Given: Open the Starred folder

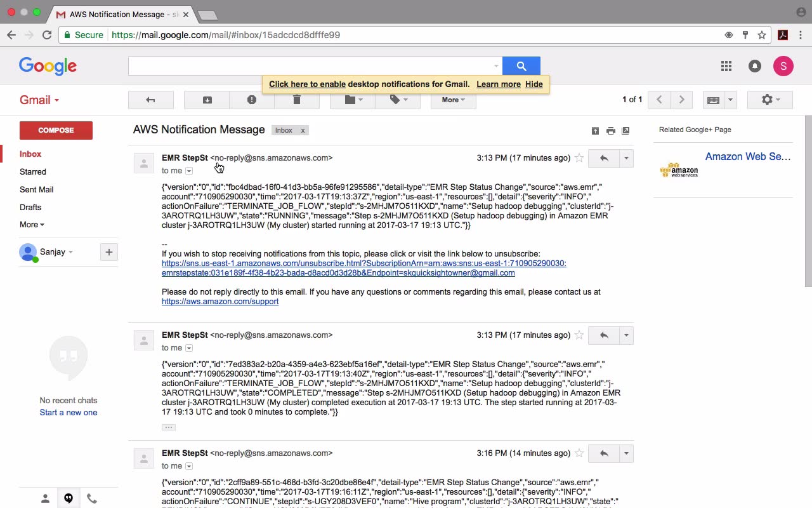Looking at the screenshot, I should 33,171.
